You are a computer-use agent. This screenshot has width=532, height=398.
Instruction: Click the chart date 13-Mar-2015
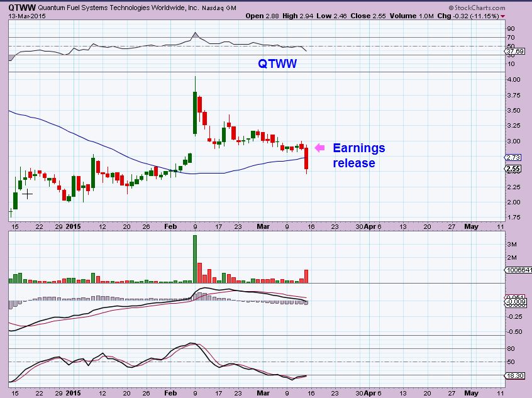[x=27, y=16]
